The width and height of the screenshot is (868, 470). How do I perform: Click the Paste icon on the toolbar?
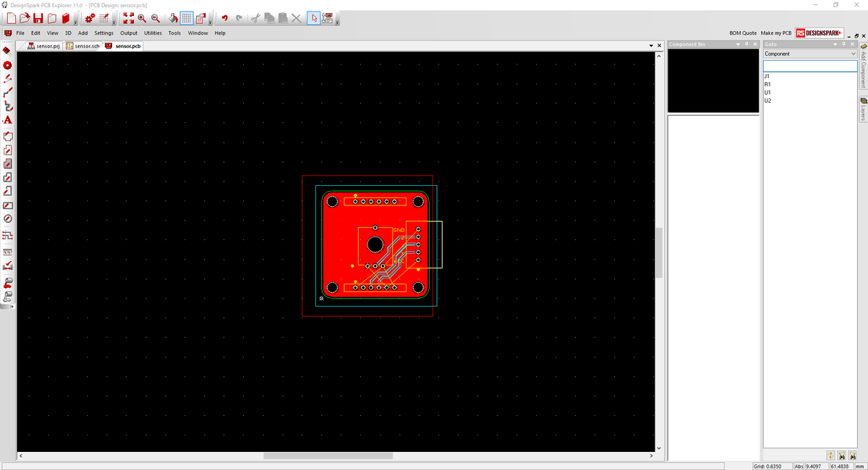(x=283, y=18)
